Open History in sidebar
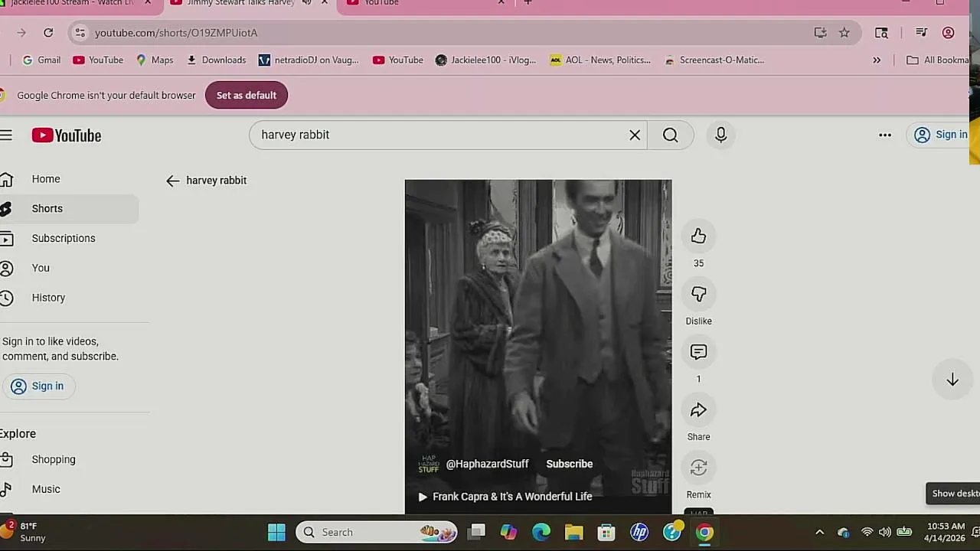The width and height of the screenshot is (980, 551). coord(69,298)
